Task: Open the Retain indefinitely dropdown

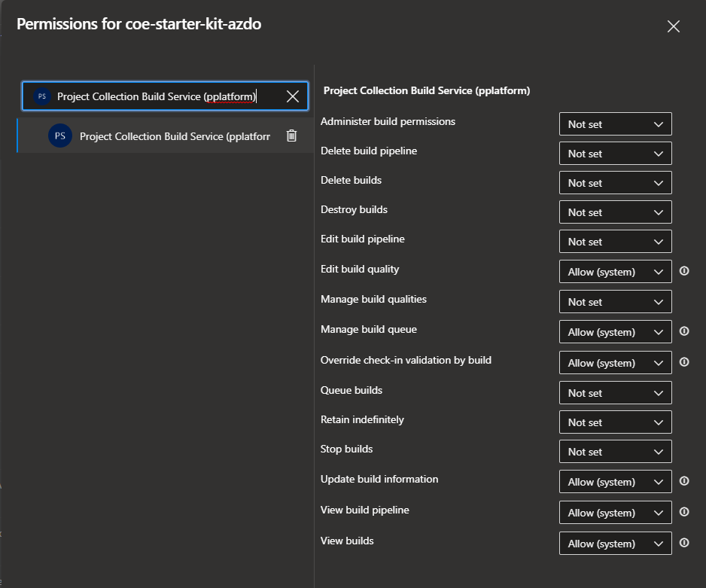Action: point(615,422)
